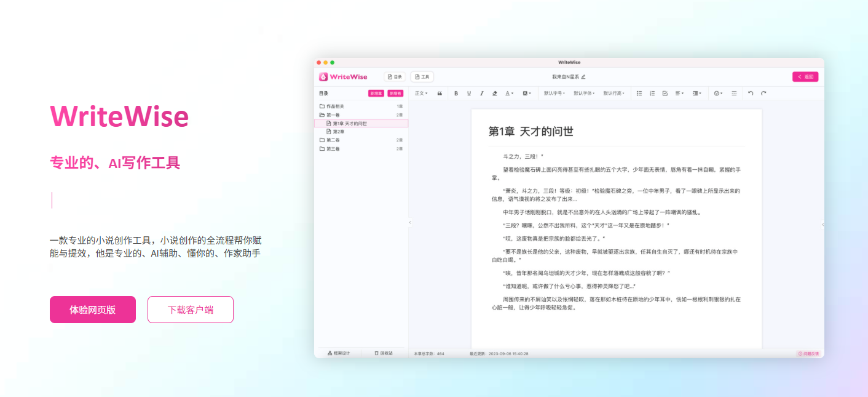The image size is (868, 397).
Task: Toggle italic formatting
Action: click(x=482, y=94)
